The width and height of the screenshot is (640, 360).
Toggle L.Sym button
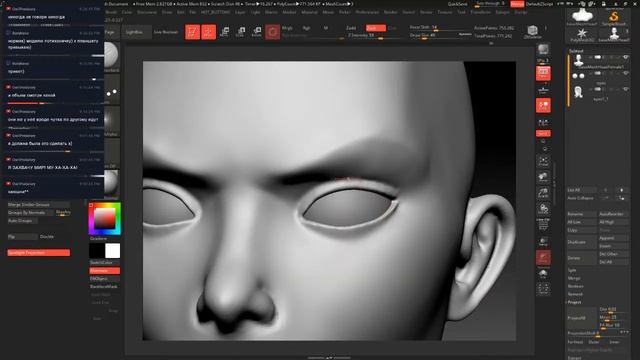coord(543,122)
